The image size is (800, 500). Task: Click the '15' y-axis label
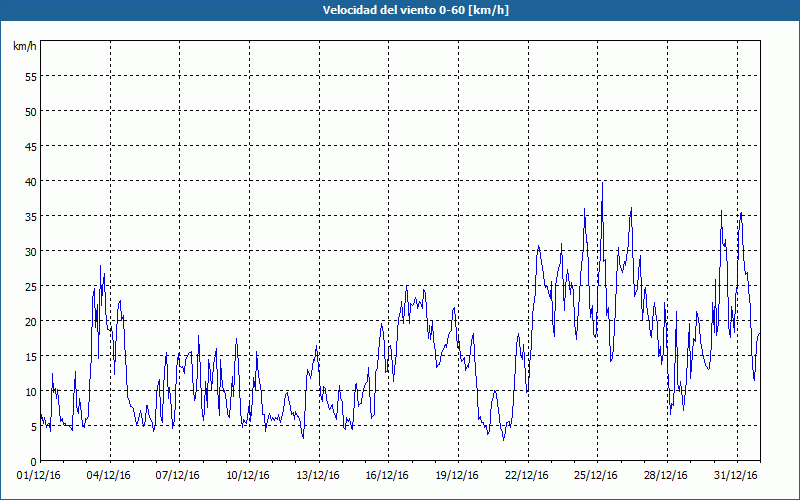tap(31, 357)
